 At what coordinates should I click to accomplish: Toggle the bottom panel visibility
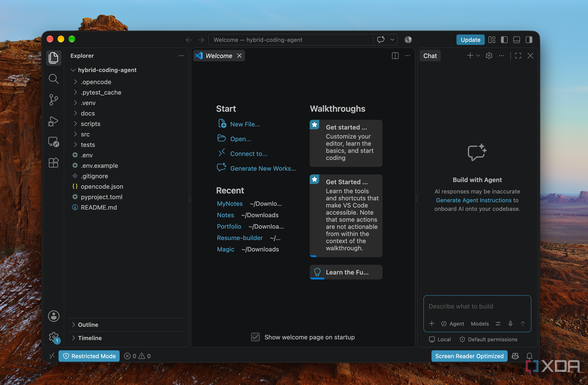pos(517,40)
